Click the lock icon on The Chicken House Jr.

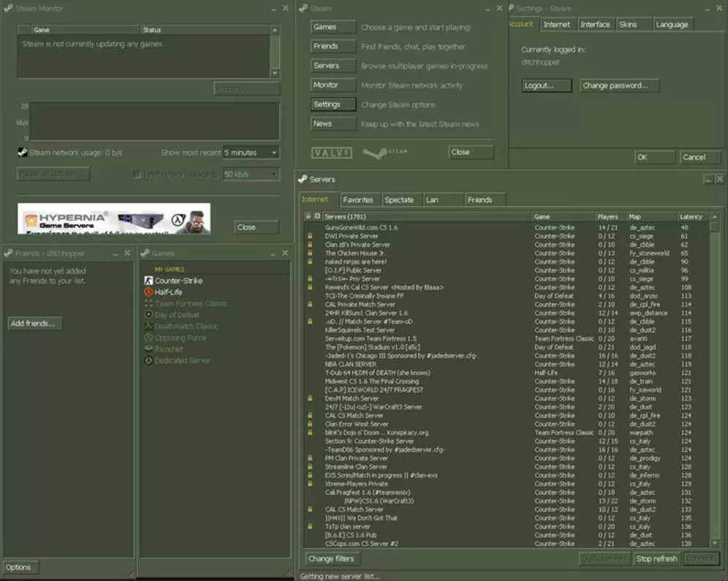pos(310,253)
